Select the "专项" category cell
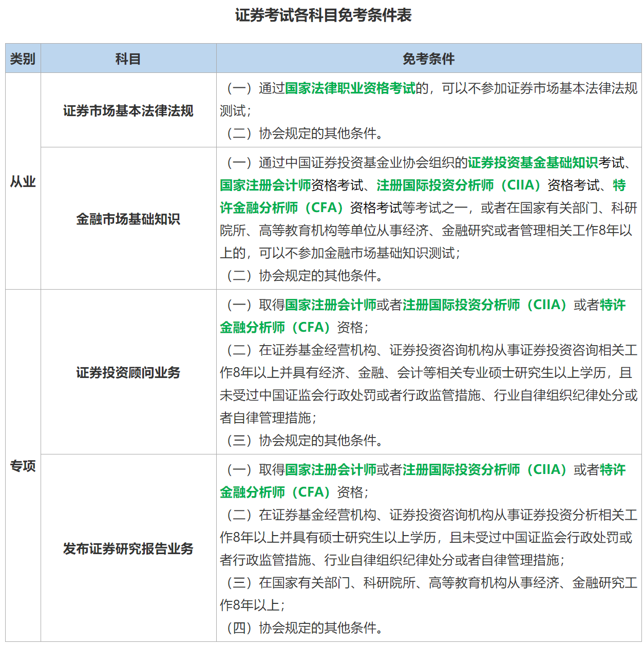 (23, 465)
